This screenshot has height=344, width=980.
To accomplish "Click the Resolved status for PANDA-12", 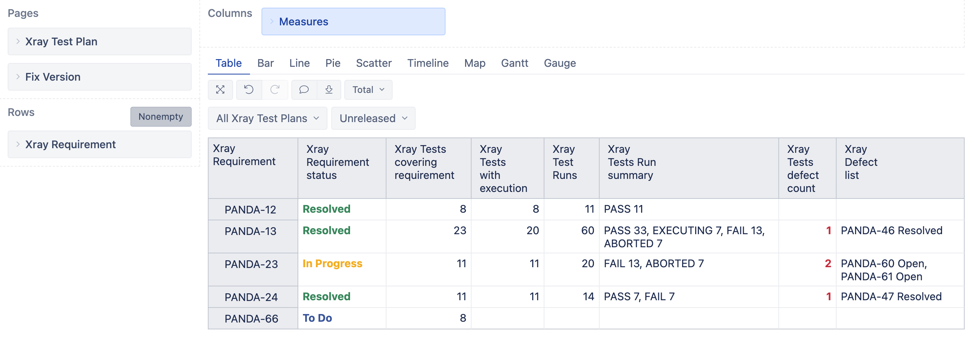I will (x=342, y=209).
